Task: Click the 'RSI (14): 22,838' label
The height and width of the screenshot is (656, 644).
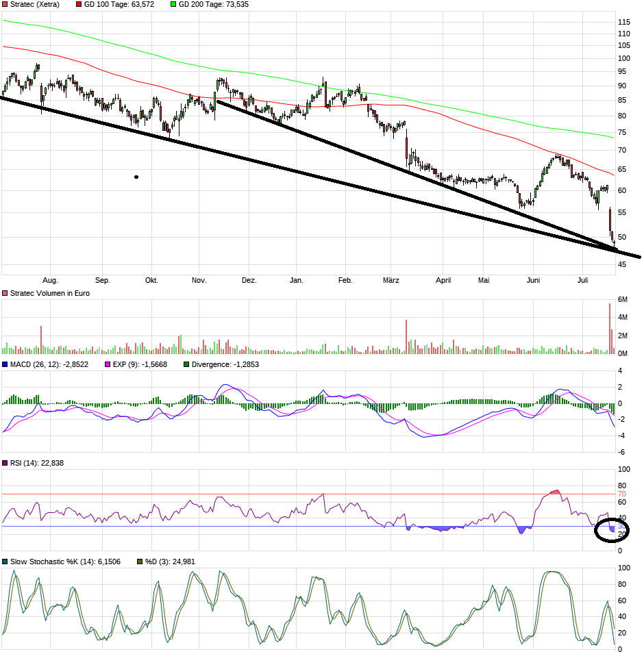Action: point(37,464)
